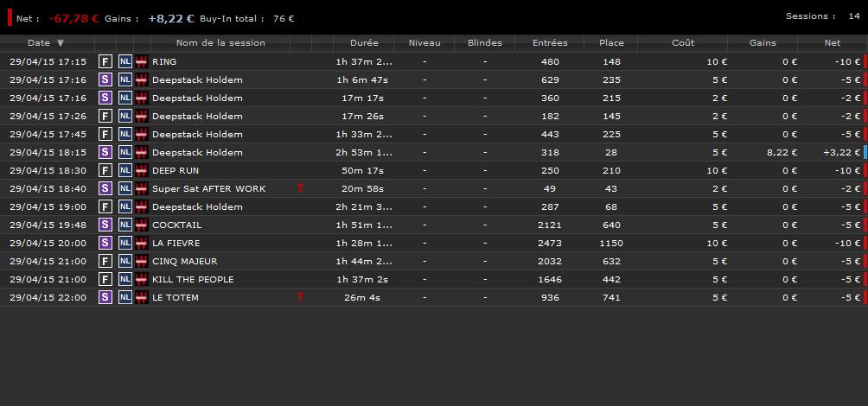Click the S icon in the 17m 17s row

pos(105,98)
